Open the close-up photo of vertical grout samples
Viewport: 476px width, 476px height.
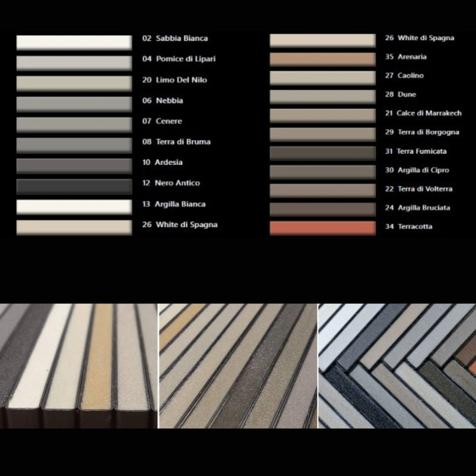tap(79, 366)
